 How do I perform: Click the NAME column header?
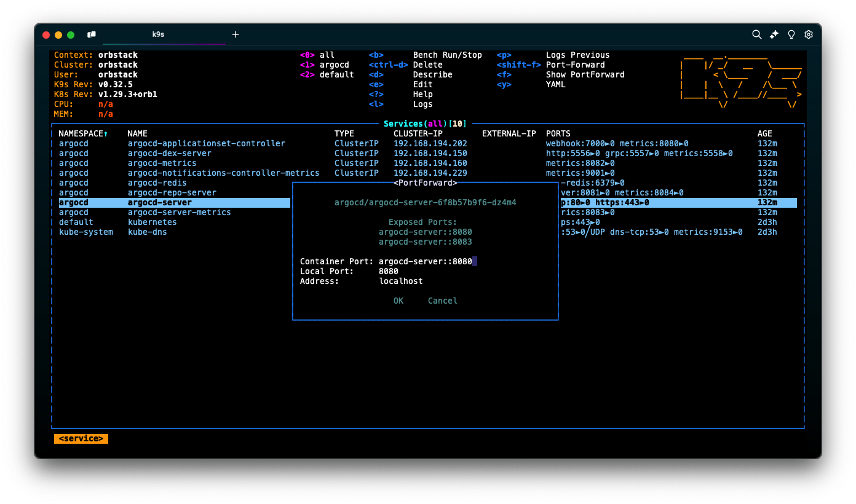point(138,133)
